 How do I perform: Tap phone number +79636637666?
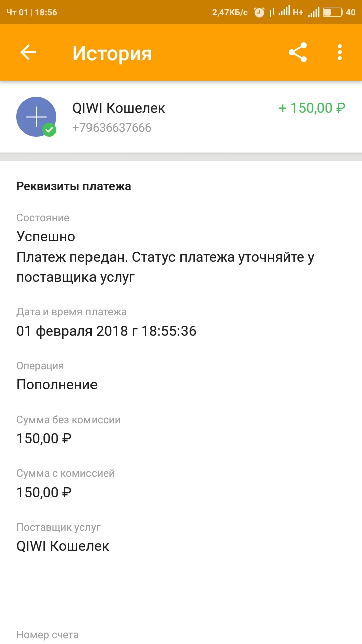coord(112,128)
